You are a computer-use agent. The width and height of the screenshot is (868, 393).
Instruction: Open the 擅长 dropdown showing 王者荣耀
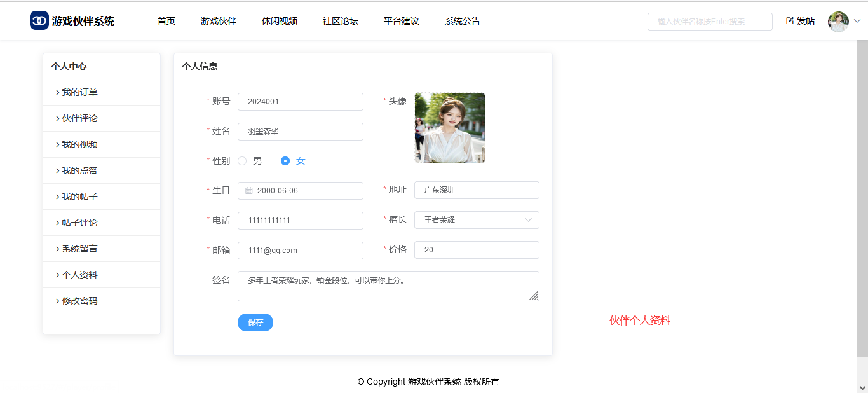click(x=477, y=220)
